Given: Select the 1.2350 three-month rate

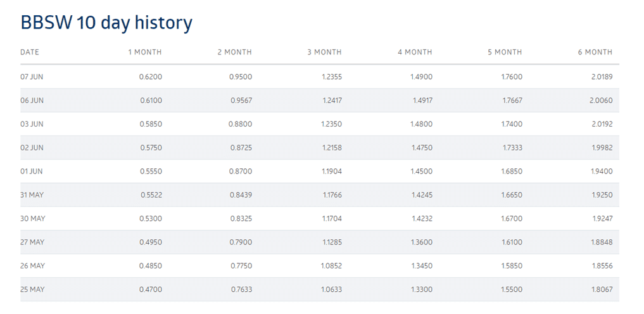Looking at the screenshot, I should (x=332, y=124).
